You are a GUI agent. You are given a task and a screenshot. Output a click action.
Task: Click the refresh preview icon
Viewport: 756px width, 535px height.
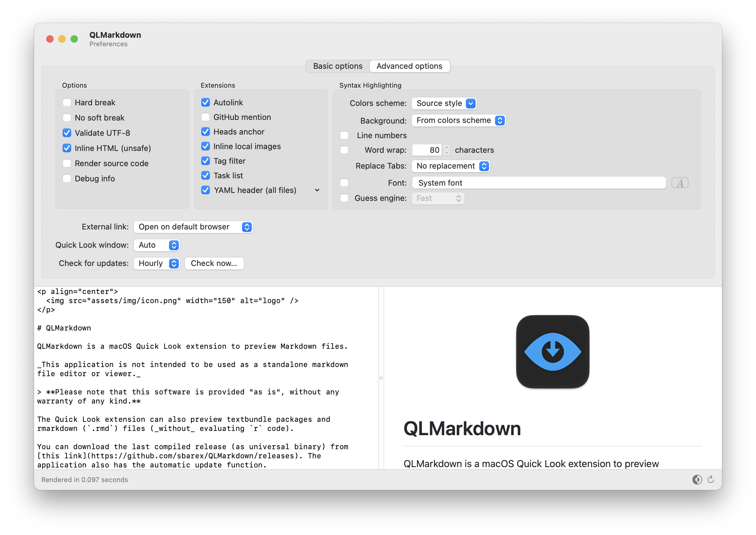coord(711,479)
